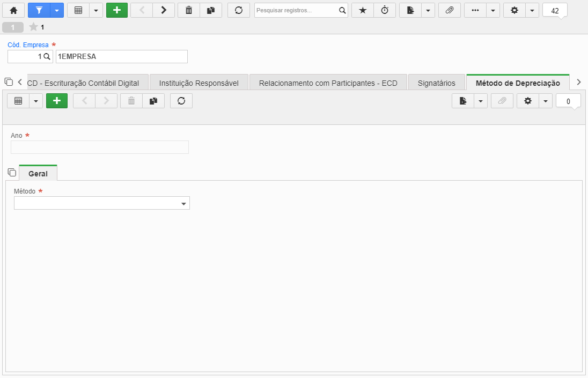Click the stopwatch timer icon

click(x=385, y=11)
